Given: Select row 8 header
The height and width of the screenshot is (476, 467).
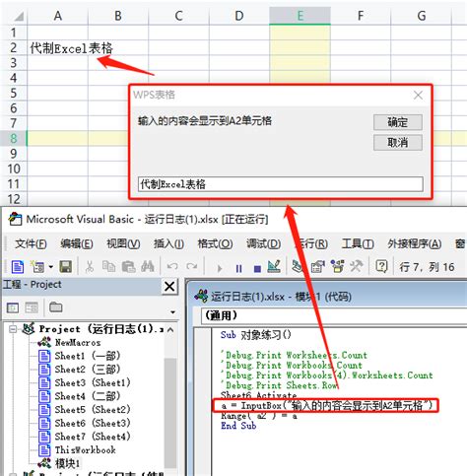Looking at the screenshot, I should point(14,138).
